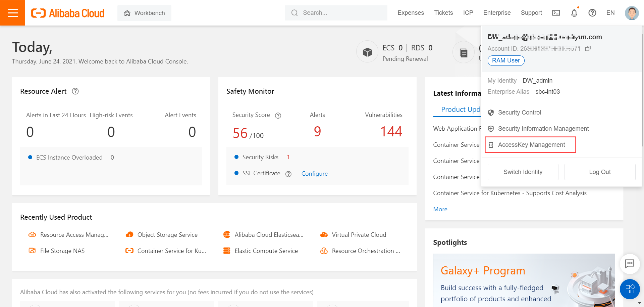Open the Support menu
The width and height of the screenshot is (644, 307).
click(x=531, y=13)
